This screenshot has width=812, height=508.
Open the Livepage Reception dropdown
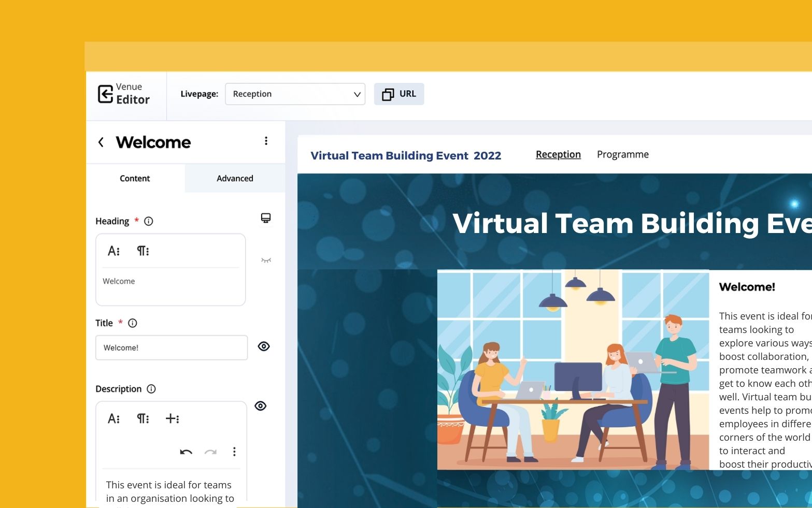pyautogui.click(x=295, y=94)
